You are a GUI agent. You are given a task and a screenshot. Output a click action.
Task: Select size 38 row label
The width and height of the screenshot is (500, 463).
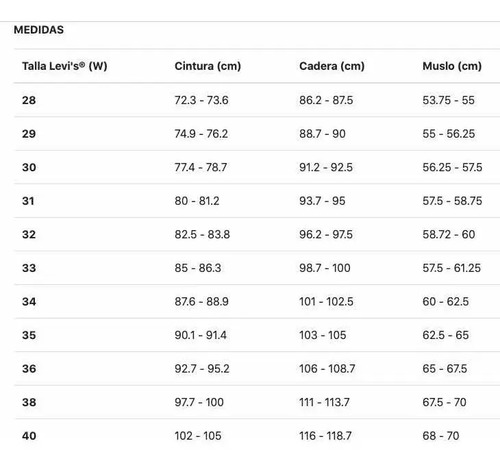[29, 402]
